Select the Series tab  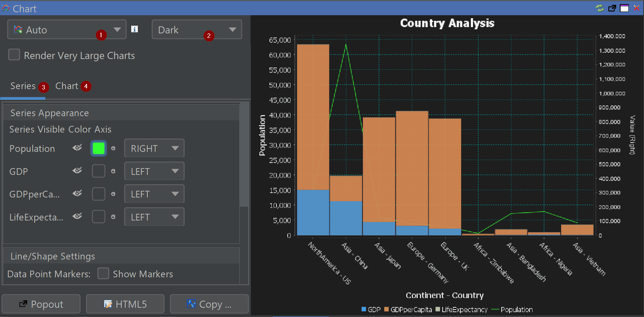coord(23,86)
